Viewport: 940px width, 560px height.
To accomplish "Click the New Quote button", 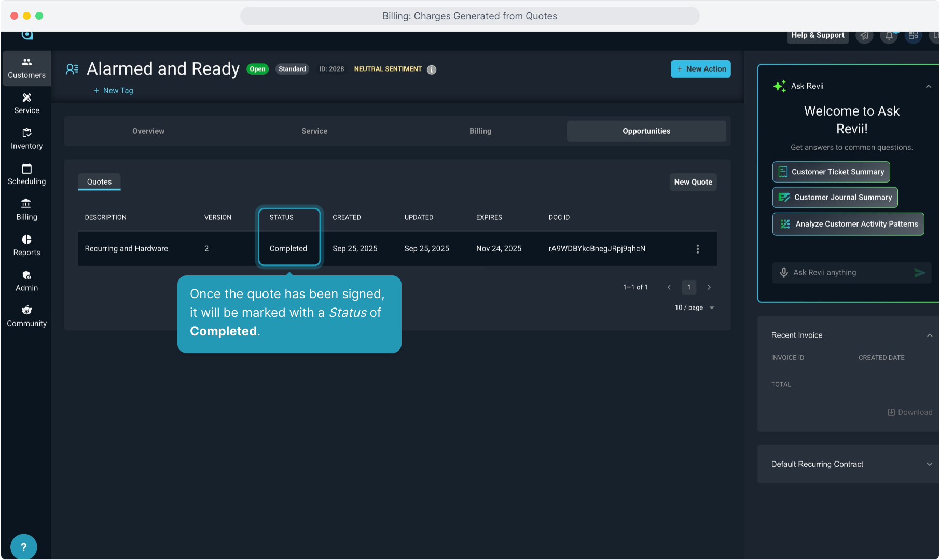I will [x=693, y=182].
